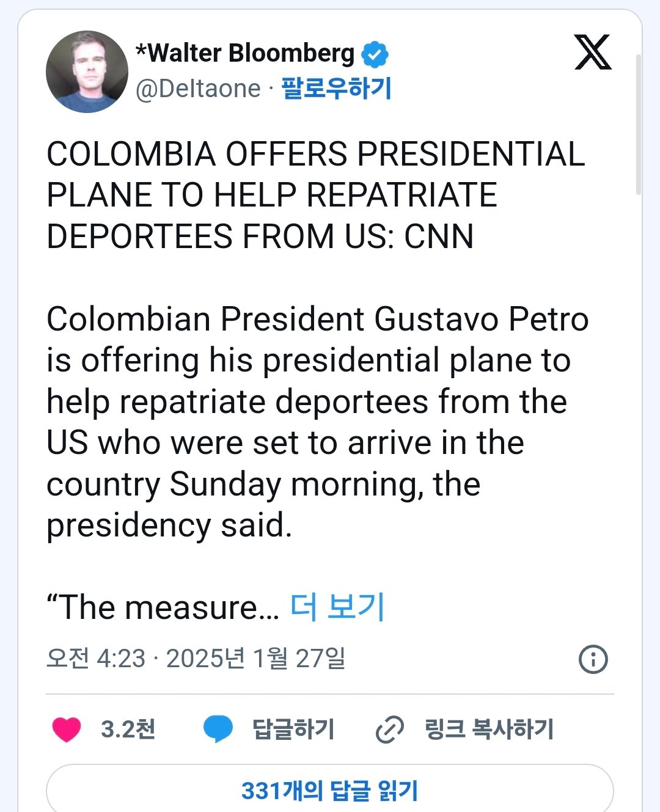This screenshot has height=812, width=660.
Task: Click the chain link copy icon
Action: (x=389, y=730)
